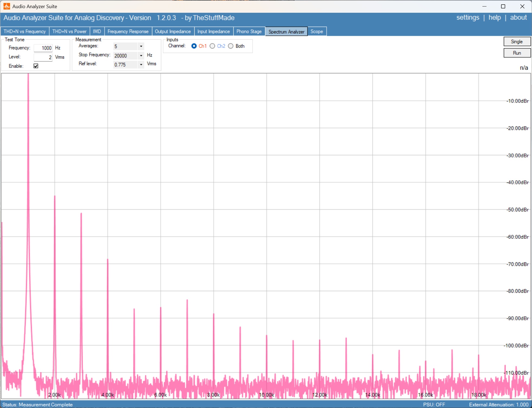Click External Attenuation: 1.000 in status bar
The height and width of the screenshot is (408, 532).
499,404
